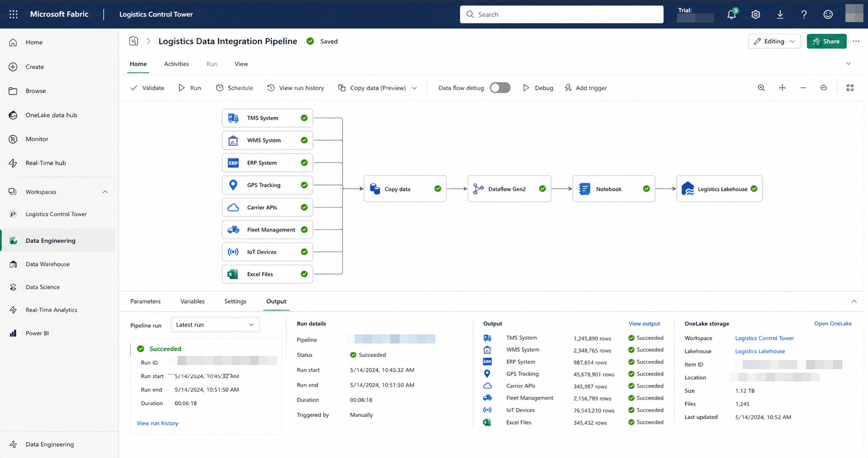The height and width of the screenshot is (458, 868).
Task: Click View run history in toolbar
Action: pyautogui.click(x=295, y=88)
